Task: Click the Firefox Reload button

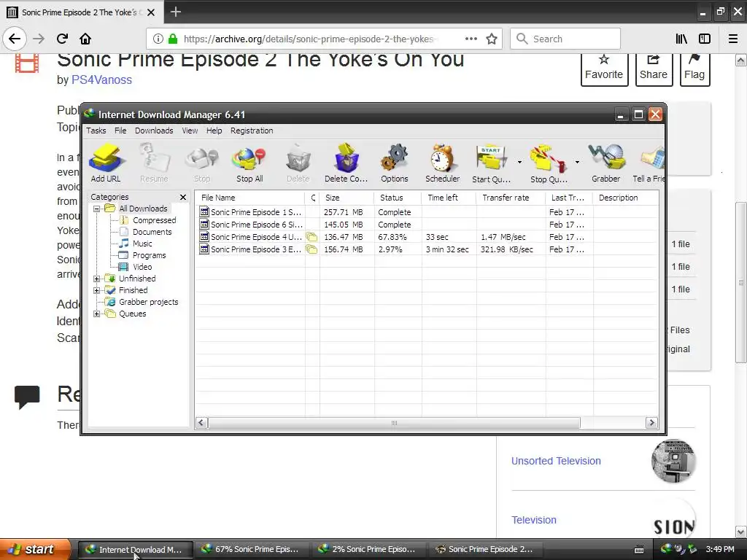Action: (x=62, y=39)
